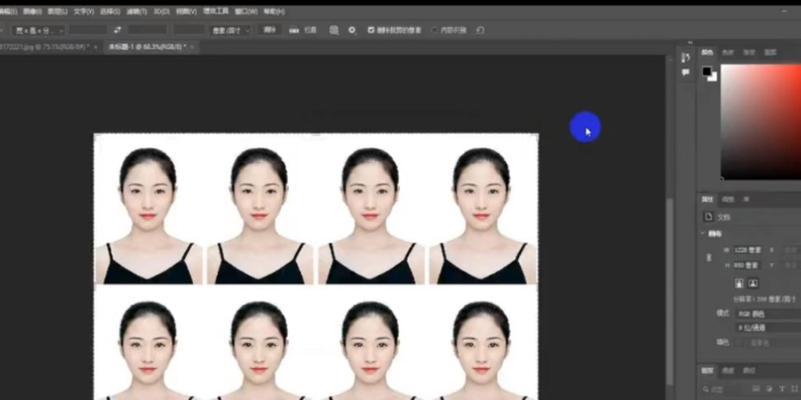Viewport: 801px width, 400px height.
Task: Filter layers by type layers icon
Action: [x=782, y=389]
